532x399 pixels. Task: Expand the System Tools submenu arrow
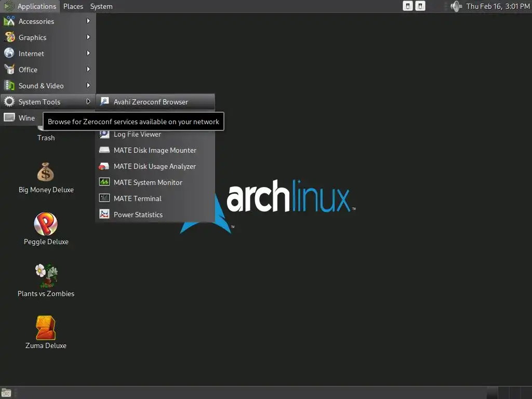(88, 101)
